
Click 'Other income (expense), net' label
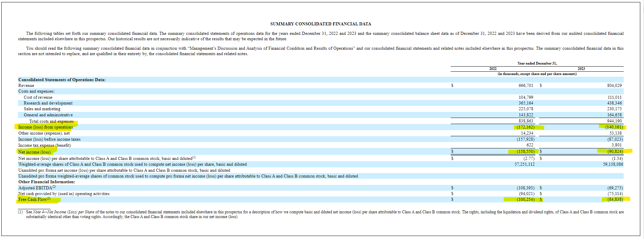click(x=44, y=133)
